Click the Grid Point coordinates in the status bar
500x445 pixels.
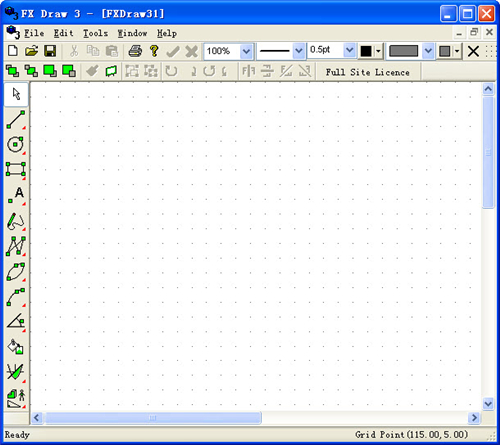click(411, 435)
